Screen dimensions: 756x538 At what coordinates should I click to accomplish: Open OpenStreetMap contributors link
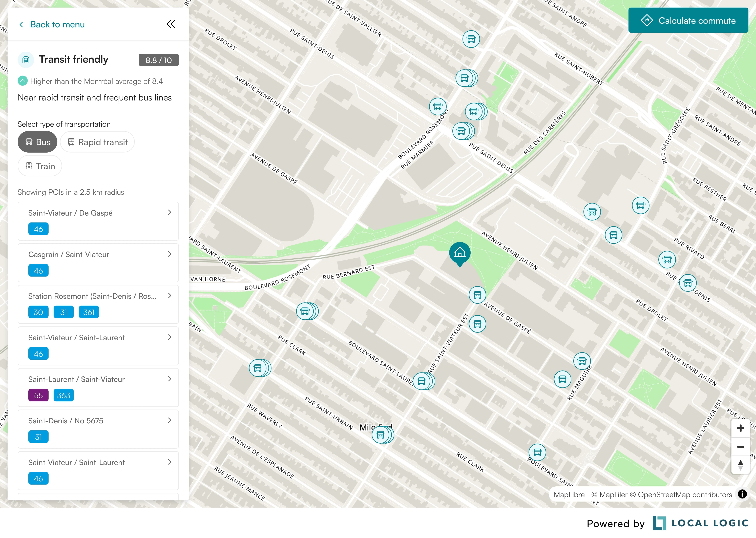coord(681,495)
